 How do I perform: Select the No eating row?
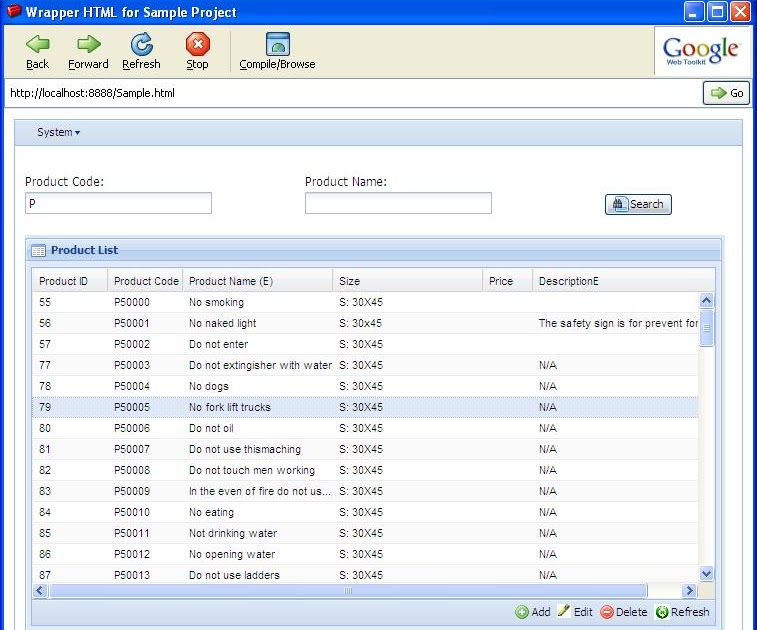click(365, 512)
